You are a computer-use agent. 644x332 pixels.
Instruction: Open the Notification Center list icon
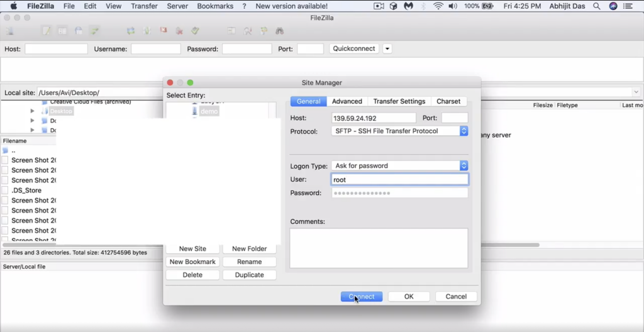628,6
